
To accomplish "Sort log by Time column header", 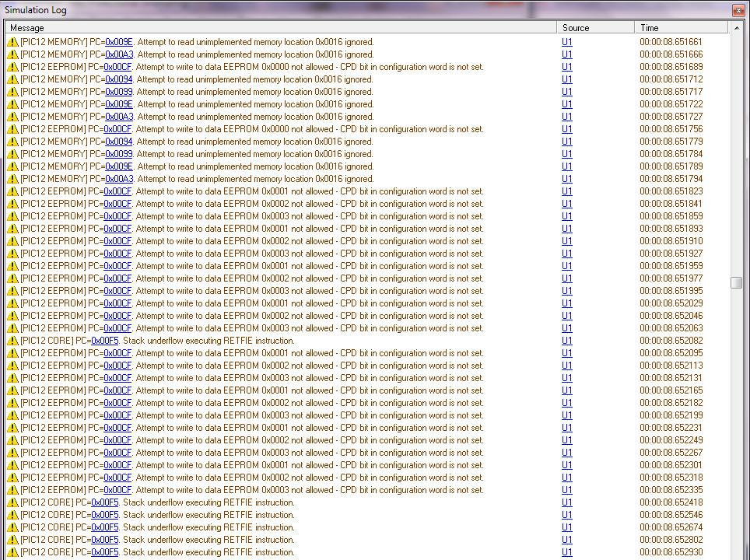I will (681, 28).
